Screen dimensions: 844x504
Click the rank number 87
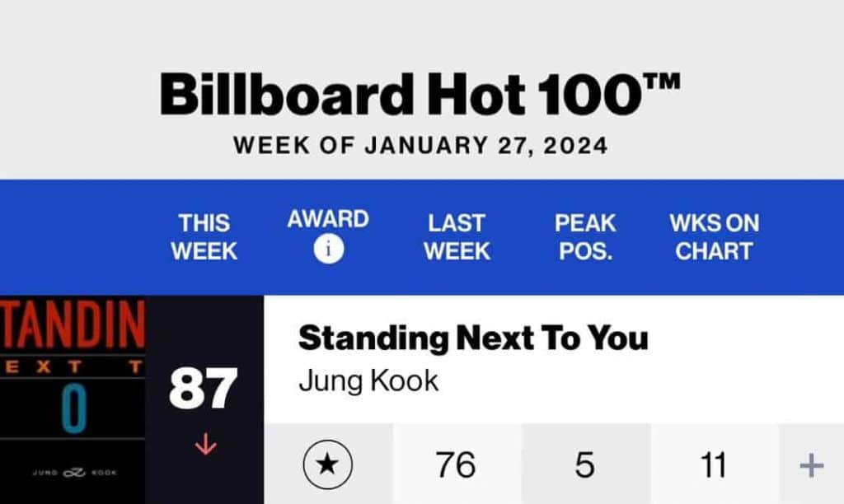point(204,390)
